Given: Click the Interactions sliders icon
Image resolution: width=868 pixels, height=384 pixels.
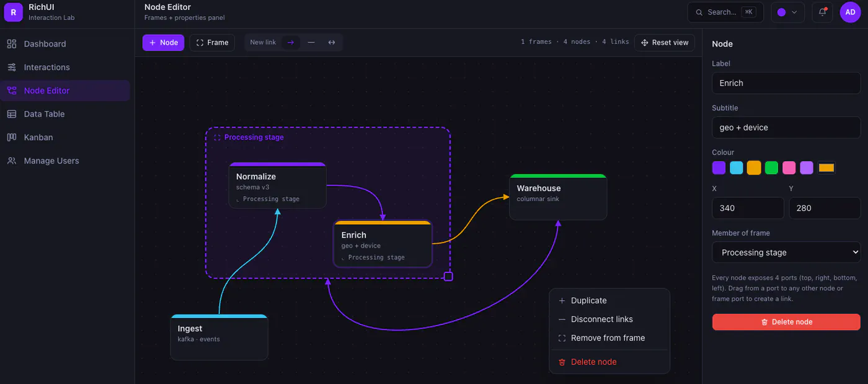Looking at the screenshot, I should coord(11,67).
